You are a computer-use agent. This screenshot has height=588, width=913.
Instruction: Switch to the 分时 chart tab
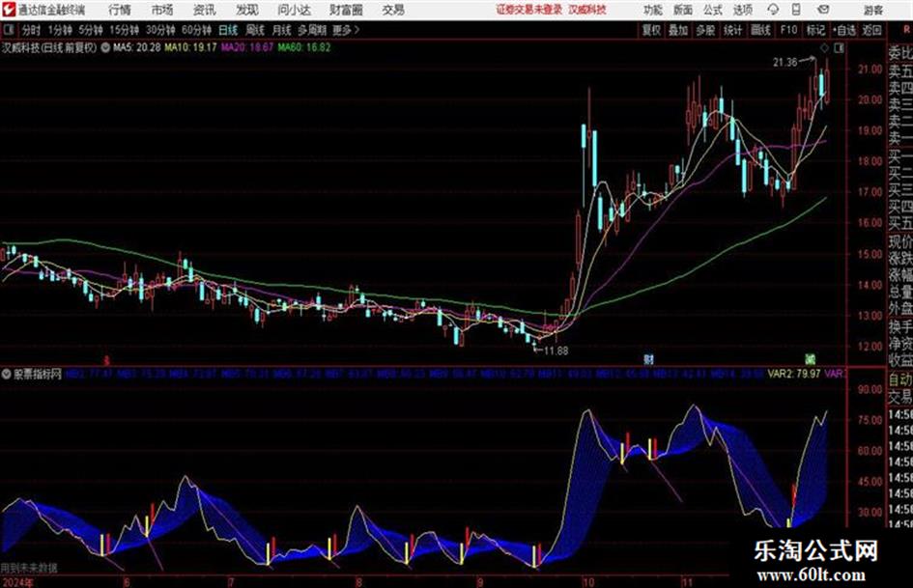click(x=32, y=30)
